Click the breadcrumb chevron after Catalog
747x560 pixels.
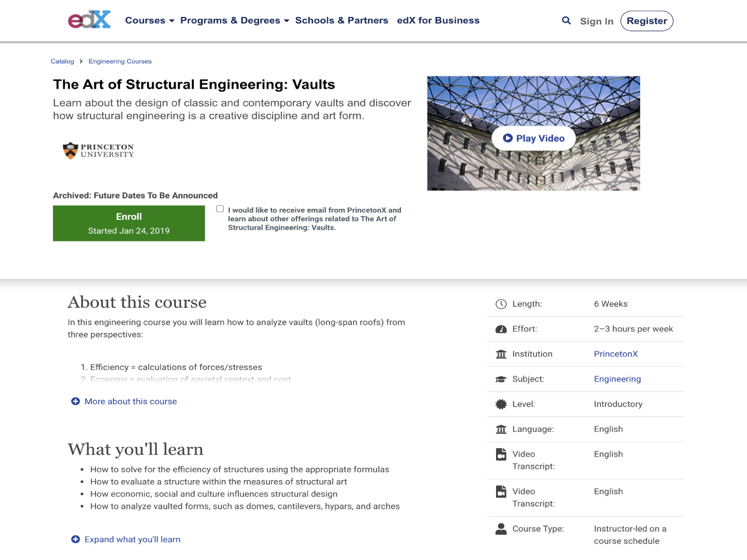pyautogui.click(x=81, y=61)
